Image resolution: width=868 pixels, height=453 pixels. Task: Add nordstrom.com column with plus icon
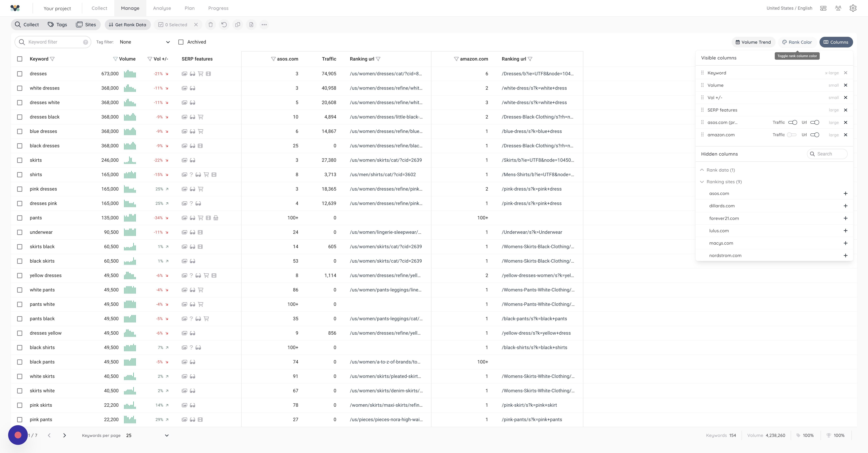coord(845,255)
